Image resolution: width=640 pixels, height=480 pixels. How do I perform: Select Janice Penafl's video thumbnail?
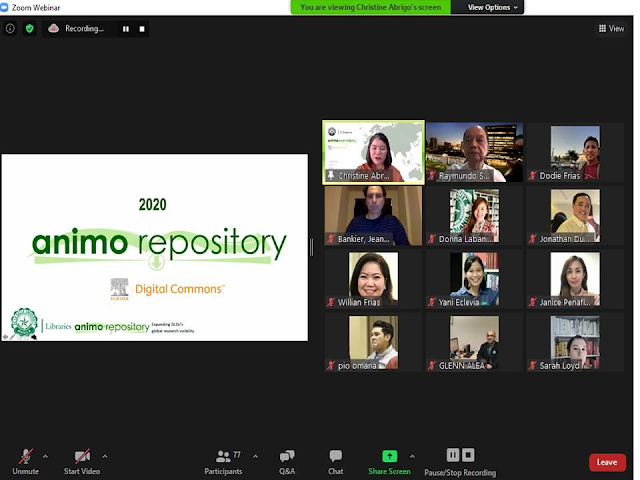(575, 279)
